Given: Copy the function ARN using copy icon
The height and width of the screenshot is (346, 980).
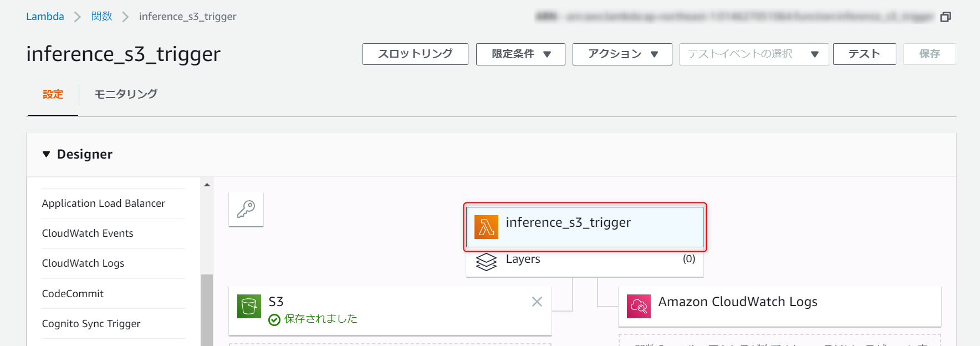Looking at the screenshot, I should point(945,17).
